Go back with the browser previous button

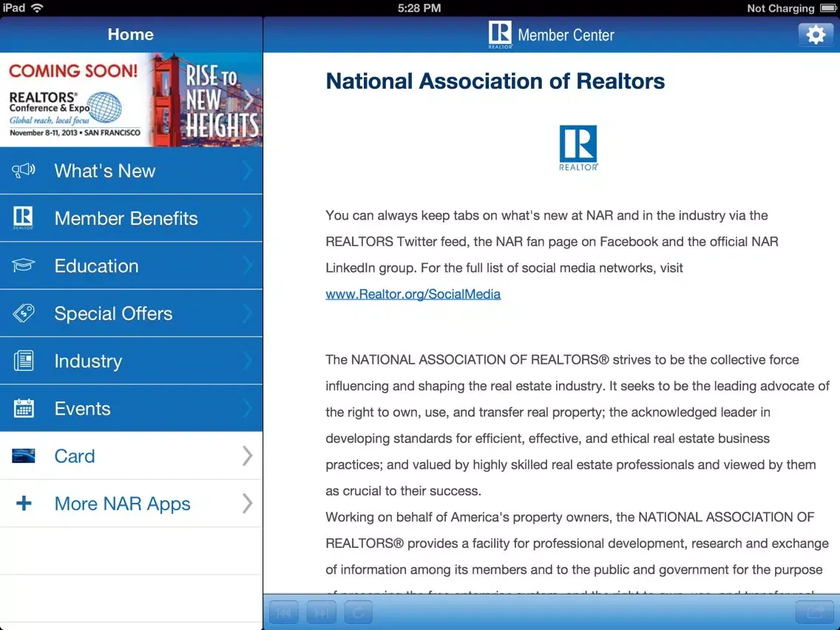(284, 612)
